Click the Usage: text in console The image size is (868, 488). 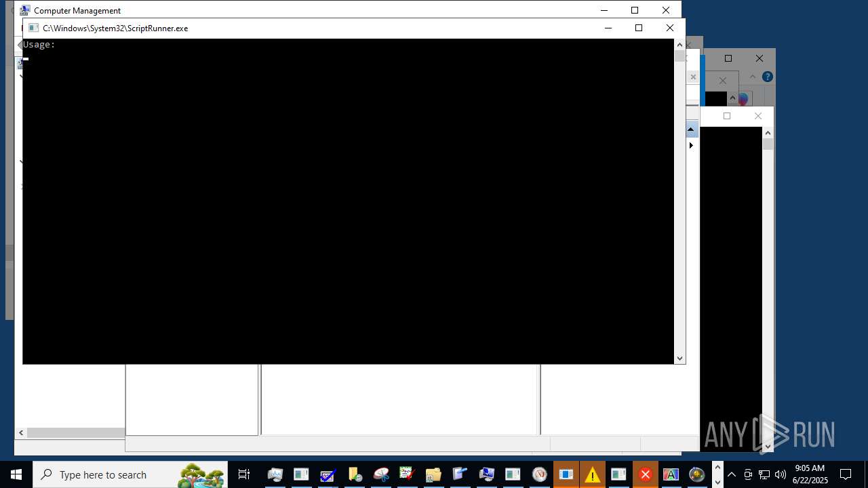(39, 45)
